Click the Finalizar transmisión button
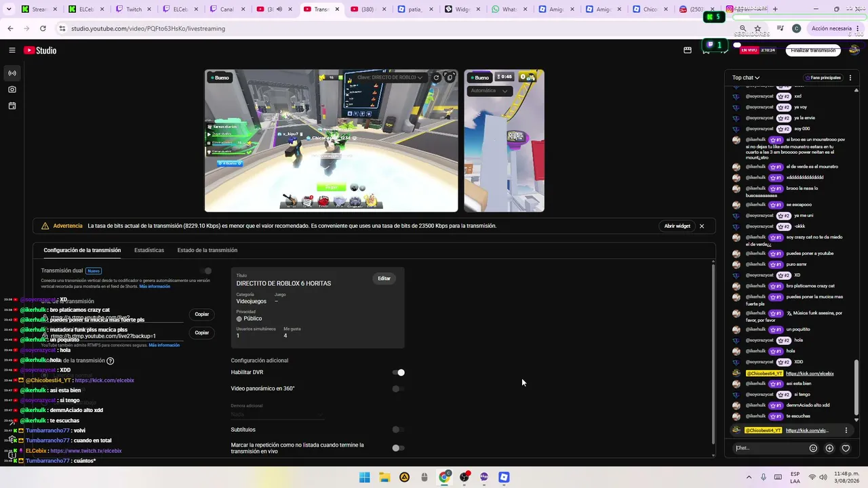 click(813, 50)
